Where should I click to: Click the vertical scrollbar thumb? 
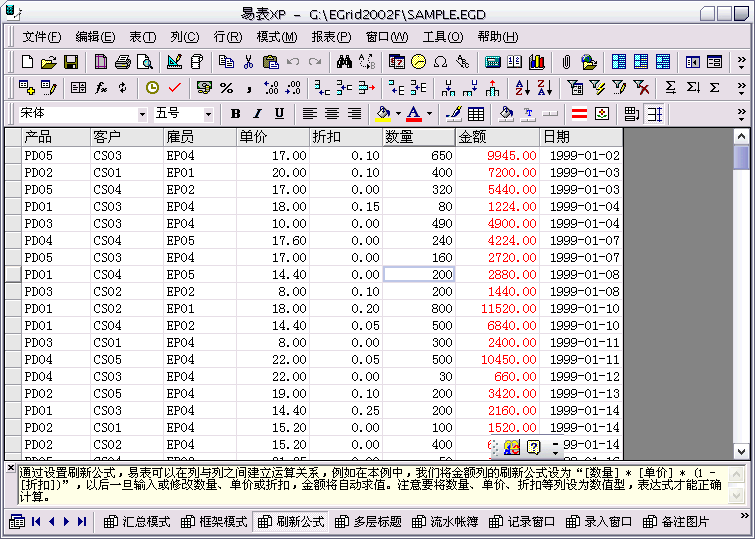point(742,158)
